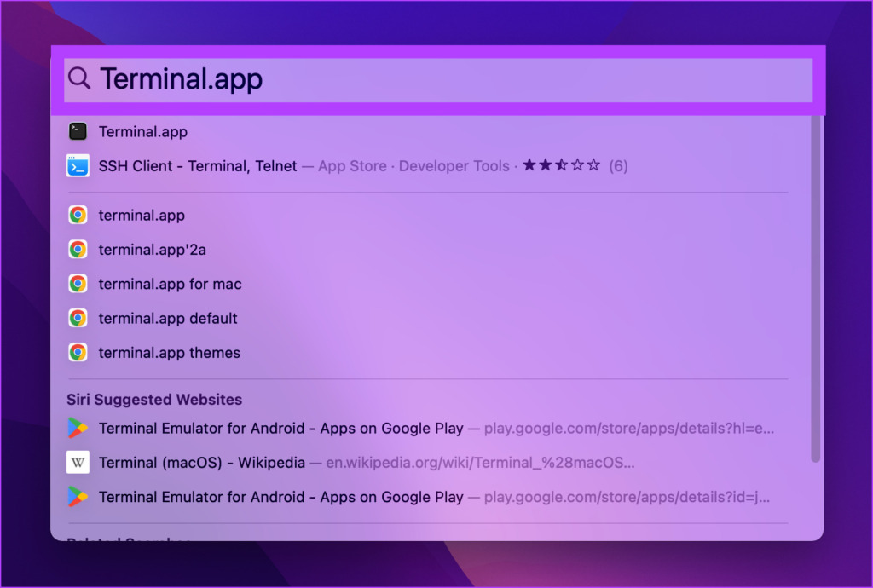The image size is (873, 588).
Task: Click the Chrome icon beside "terminal.app for mac"
Action: click(x=78, y=284)
